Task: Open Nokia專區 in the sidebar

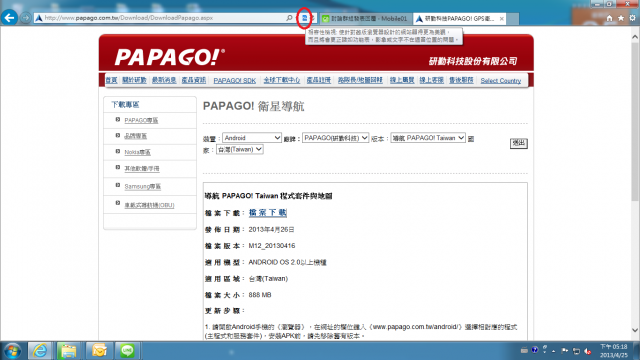Action: pyautogui.click(x=138, y=152)
